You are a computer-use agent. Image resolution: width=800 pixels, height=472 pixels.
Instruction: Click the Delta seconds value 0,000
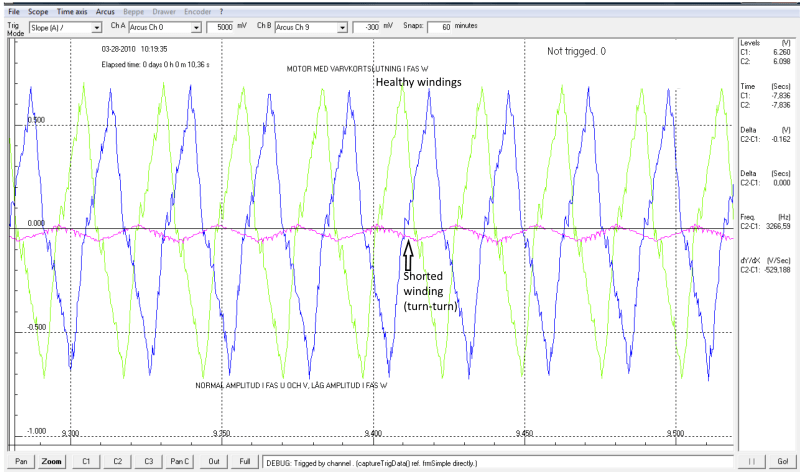[782, 183]
